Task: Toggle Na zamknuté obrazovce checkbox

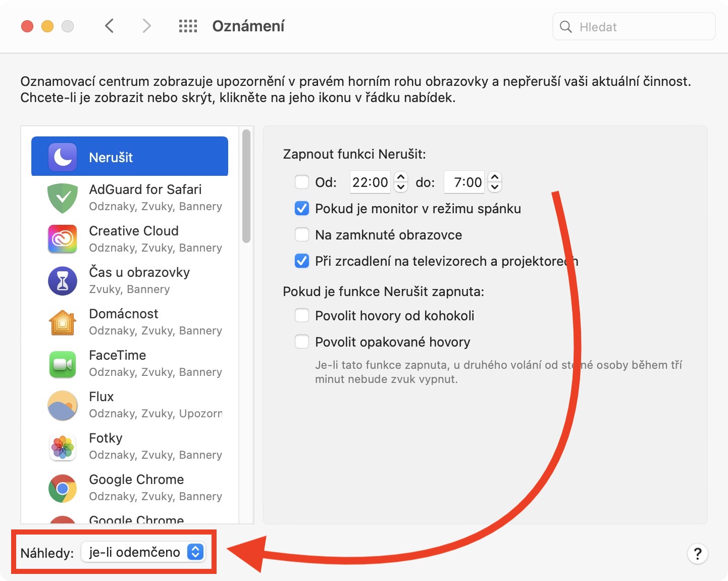Action: [302, 234]
